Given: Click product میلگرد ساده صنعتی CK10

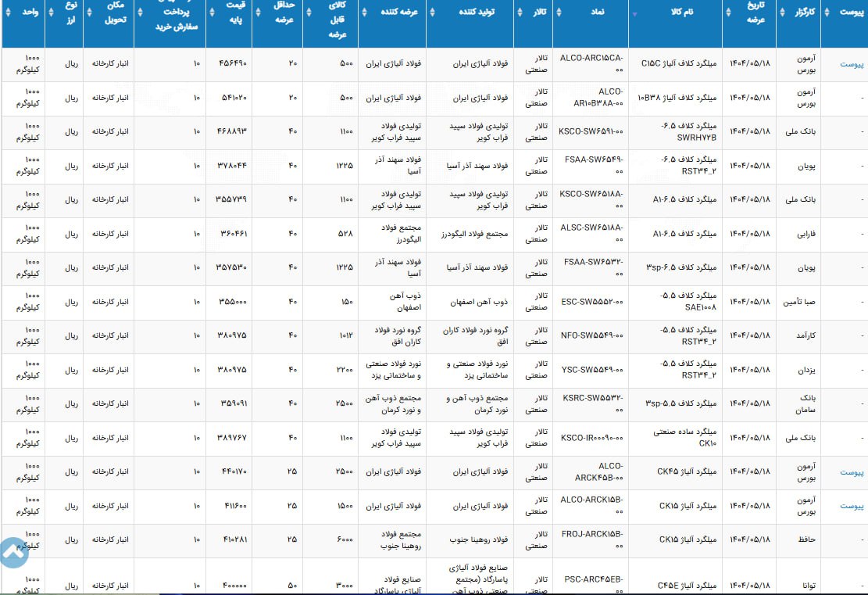Looking at the screenshot, I should click(684, 438).
